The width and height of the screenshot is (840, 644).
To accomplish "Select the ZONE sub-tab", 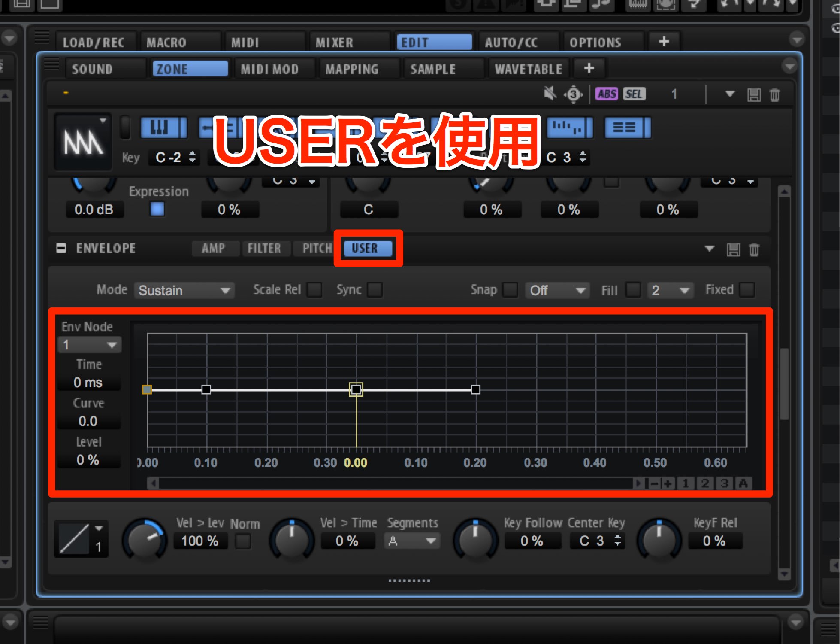I will point(190,69).
